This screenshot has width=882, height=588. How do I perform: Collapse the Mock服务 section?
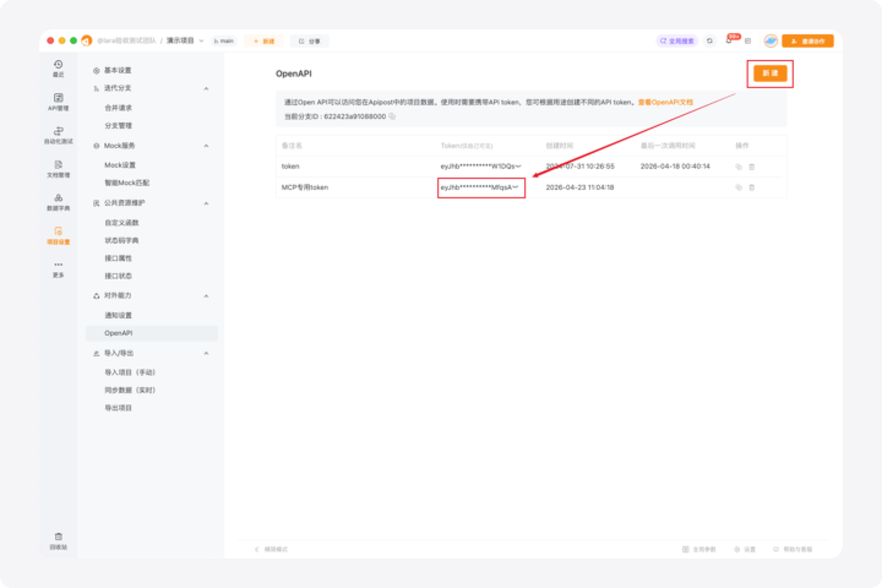206,146
